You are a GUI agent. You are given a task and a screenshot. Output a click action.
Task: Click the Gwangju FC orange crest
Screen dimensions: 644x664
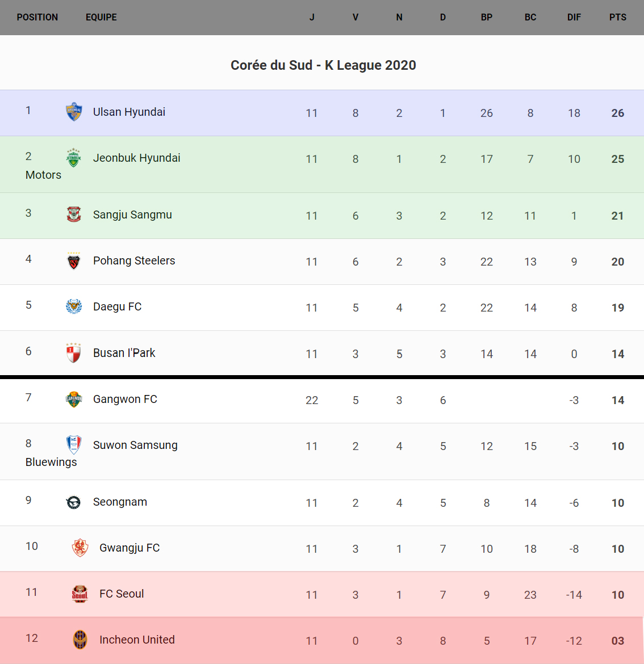pos(80,548)
